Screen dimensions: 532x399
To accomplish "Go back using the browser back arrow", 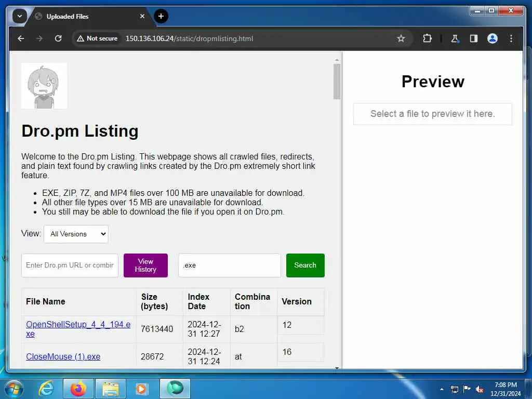I will click(x=21, y=38).
